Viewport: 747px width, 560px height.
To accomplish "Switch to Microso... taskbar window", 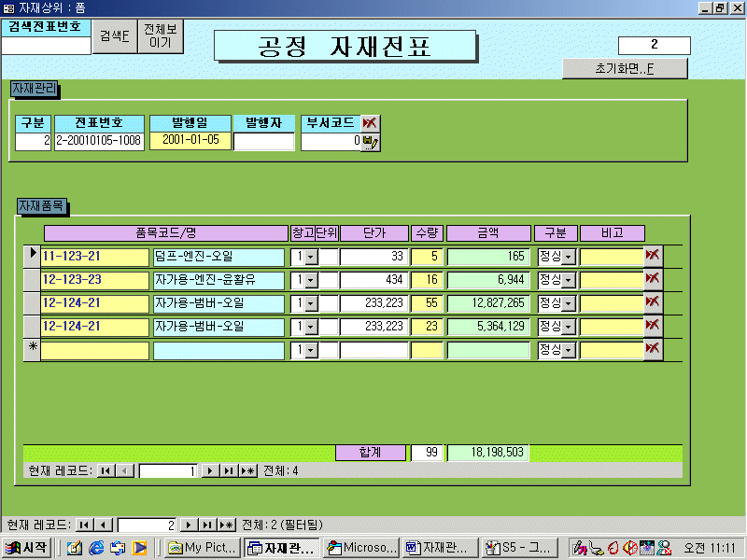I will (x=361, y=548).
